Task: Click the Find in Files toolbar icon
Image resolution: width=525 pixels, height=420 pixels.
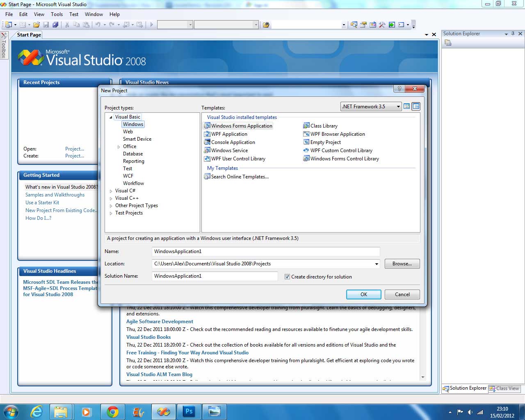Action: click(x=266, y=25)
